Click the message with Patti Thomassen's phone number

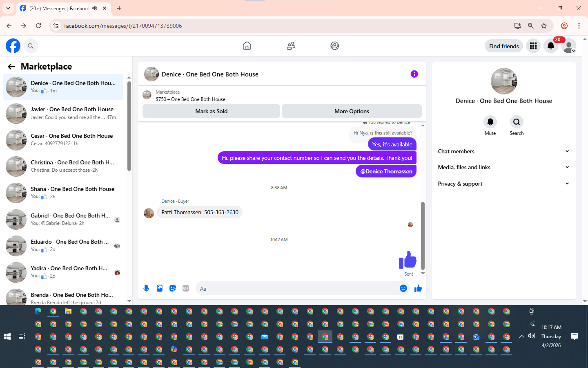tap(200, 212)
